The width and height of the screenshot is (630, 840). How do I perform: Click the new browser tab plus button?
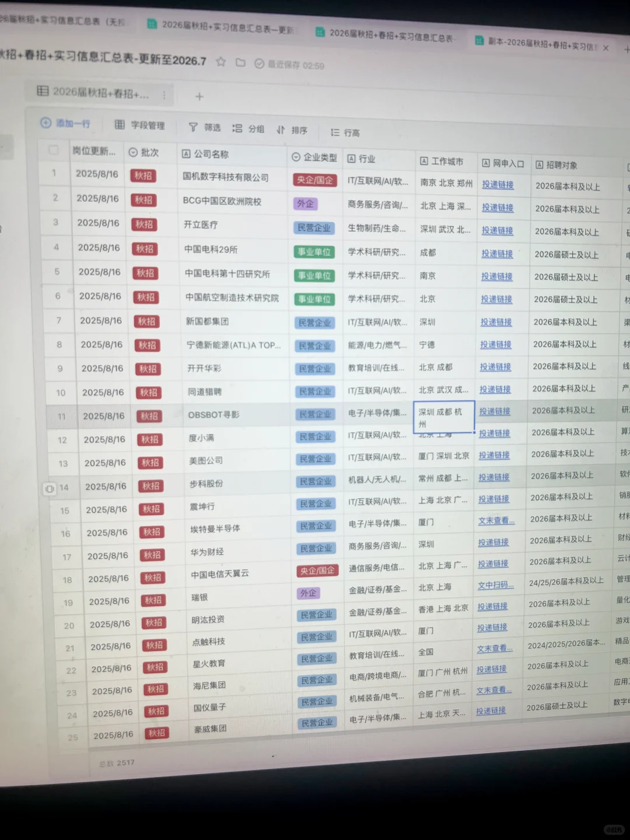(626, 50)
